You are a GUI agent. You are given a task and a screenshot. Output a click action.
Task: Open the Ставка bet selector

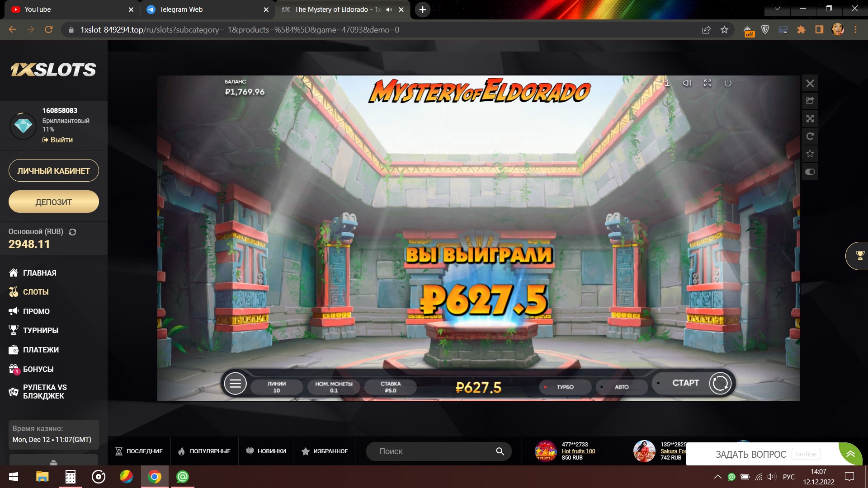[390, 387]
